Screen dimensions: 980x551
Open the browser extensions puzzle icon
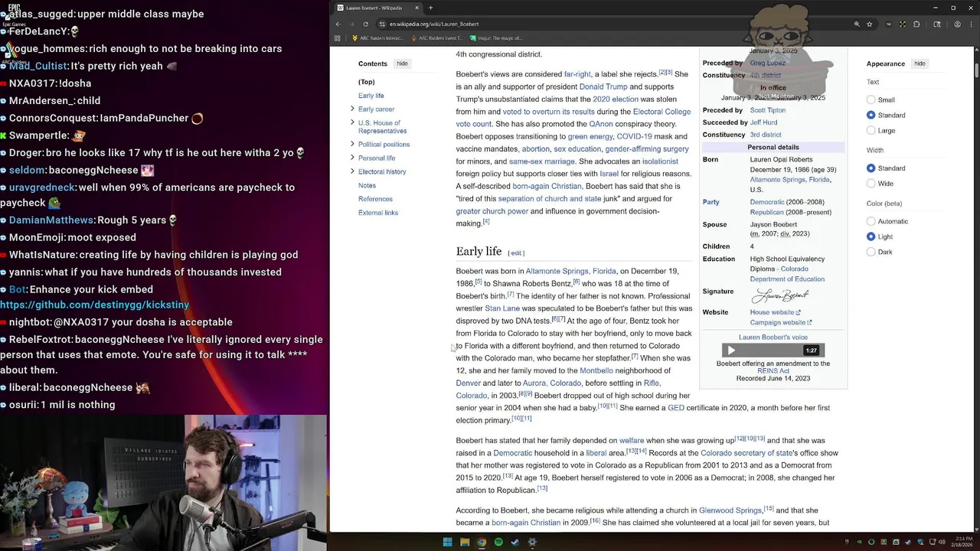point(916,24)
